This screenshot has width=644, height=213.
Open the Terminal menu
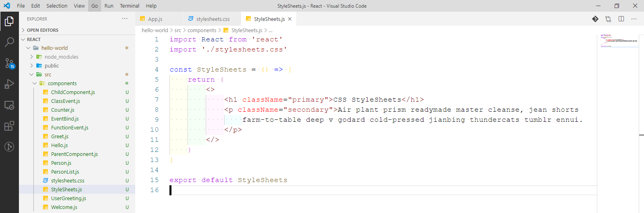tap(130, 6)
